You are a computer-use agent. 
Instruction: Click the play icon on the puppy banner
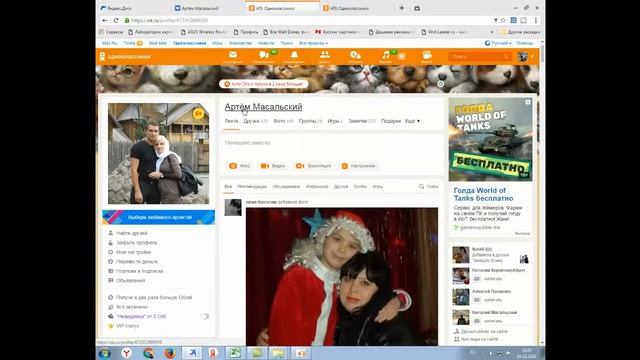pyautogui.click(x=440, y=84)
